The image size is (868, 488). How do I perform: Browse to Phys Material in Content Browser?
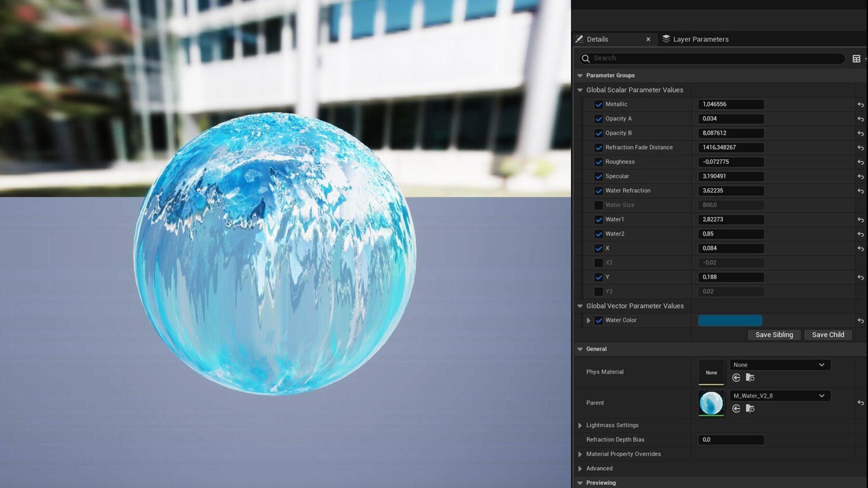[750, 378]
